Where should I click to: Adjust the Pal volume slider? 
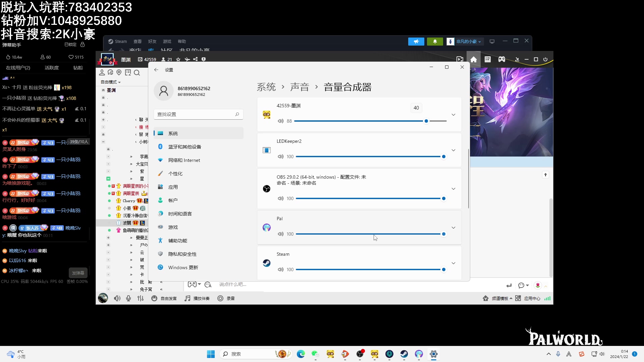pos(371,234)
